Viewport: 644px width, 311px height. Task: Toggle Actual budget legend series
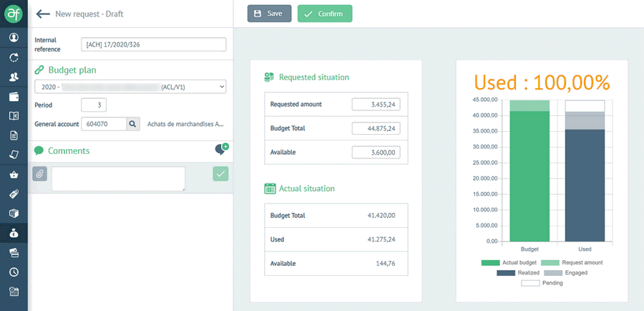pyautogui.click(x=502, y=263)
